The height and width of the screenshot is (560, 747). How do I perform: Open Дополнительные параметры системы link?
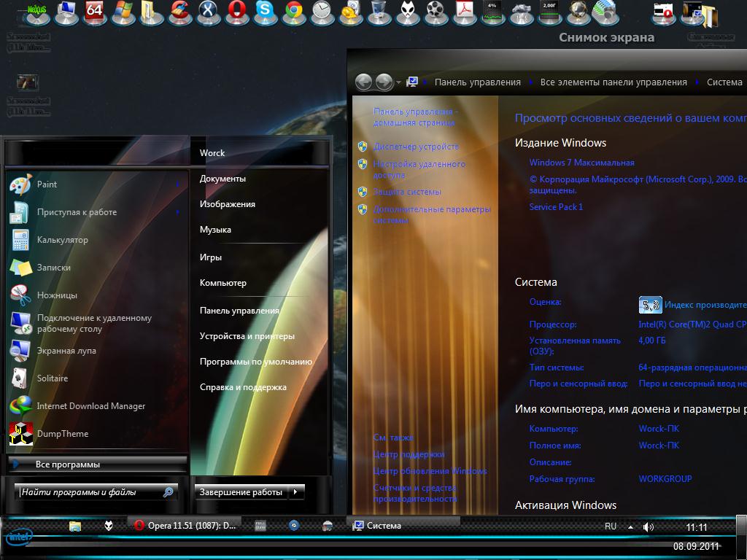(x=432, y=215)
